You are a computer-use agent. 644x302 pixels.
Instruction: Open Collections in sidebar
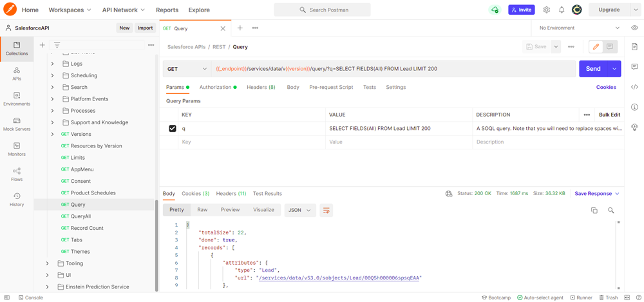pyautogui.click(x=17, y=49)
